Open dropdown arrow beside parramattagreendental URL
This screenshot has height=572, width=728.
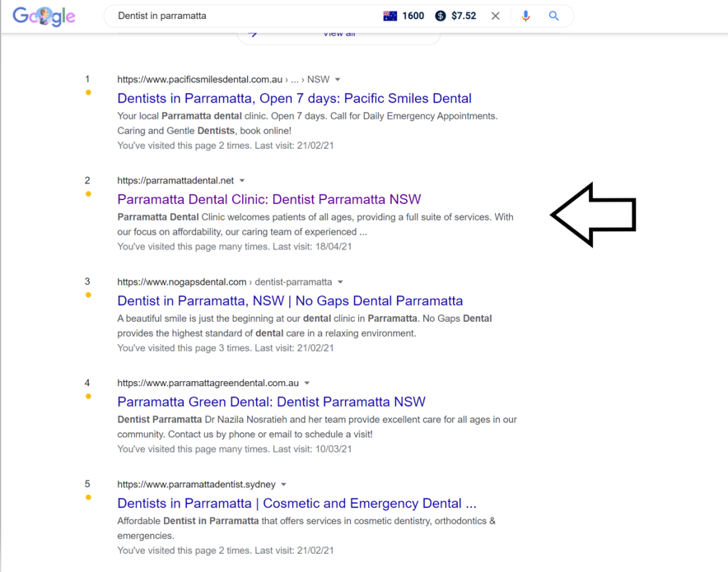coord(307,384)
